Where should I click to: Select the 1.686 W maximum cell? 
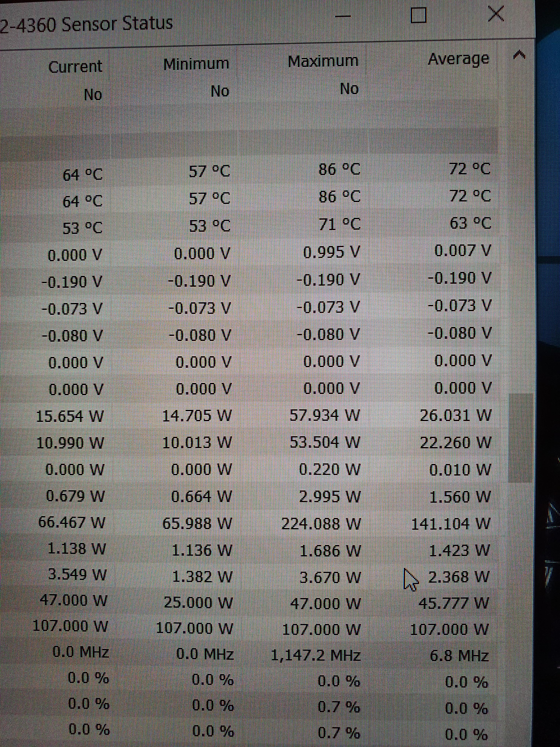pyautogui.click(x=331, y=551)
